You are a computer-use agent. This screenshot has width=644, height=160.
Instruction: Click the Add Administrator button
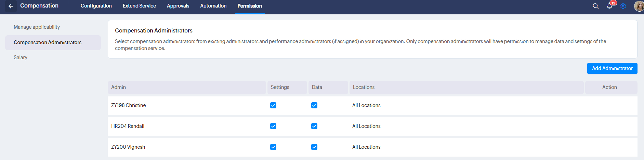(x=612, y=68)
